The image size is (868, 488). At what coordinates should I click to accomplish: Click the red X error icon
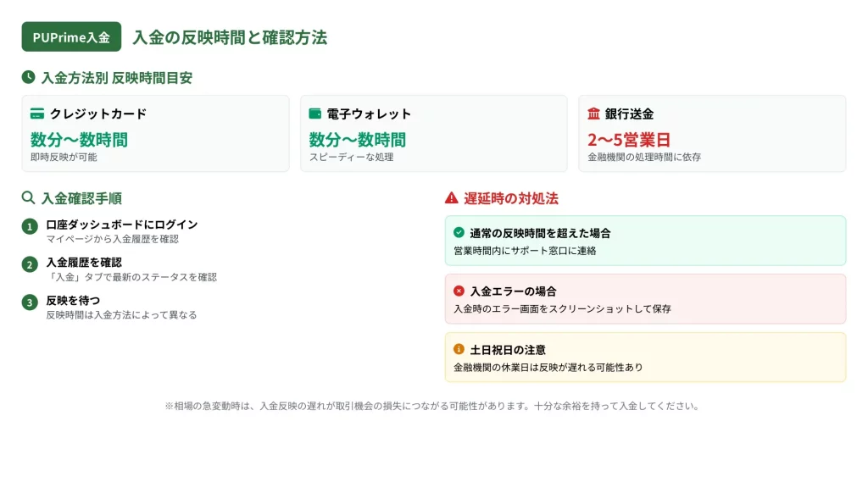[x=459, y=291]
